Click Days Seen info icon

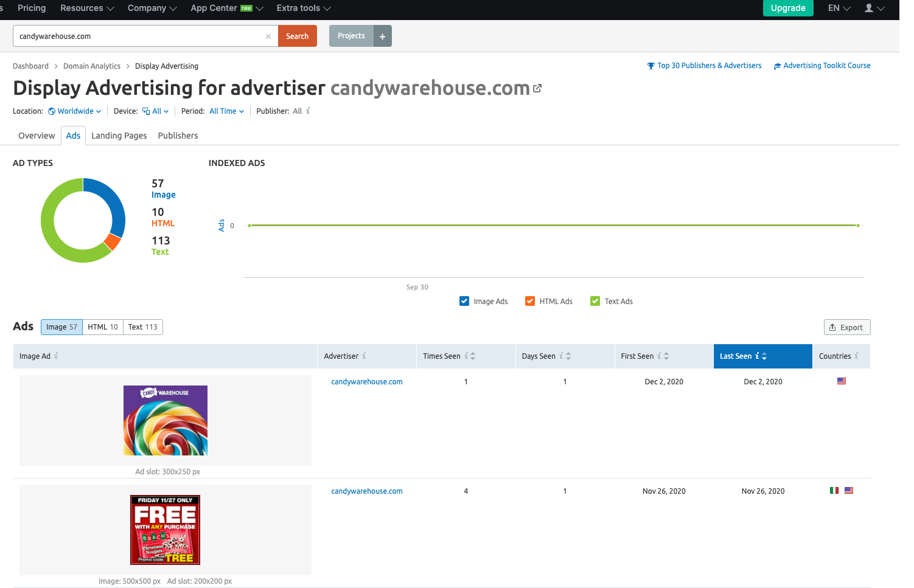(x=562, y=356)
